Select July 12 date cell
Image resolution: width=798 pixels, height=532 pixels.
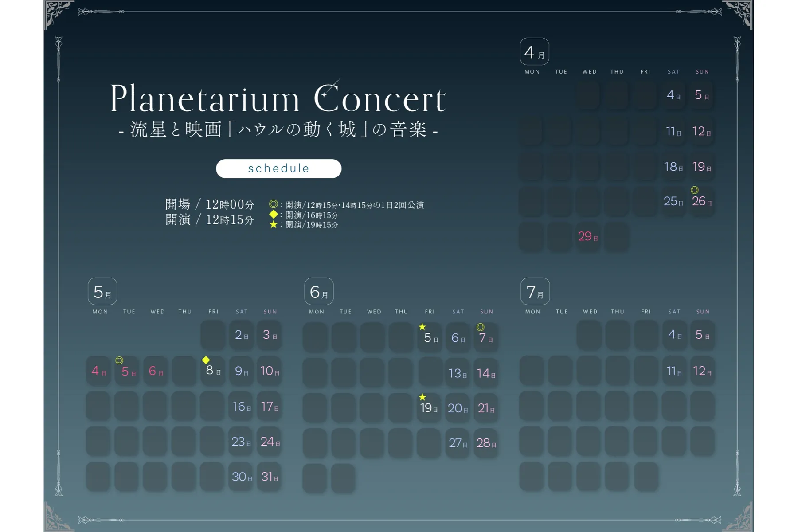[703, 371]
